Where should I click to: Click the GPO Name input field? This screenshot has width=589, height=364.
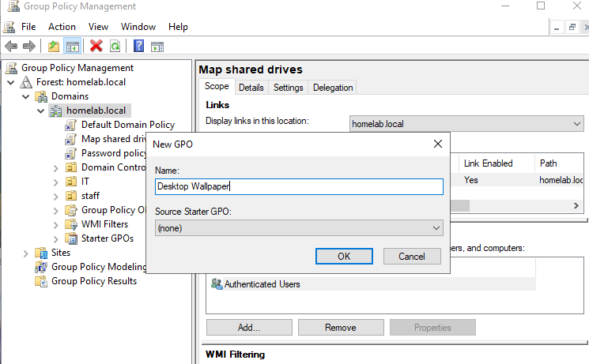coord(299,186)
